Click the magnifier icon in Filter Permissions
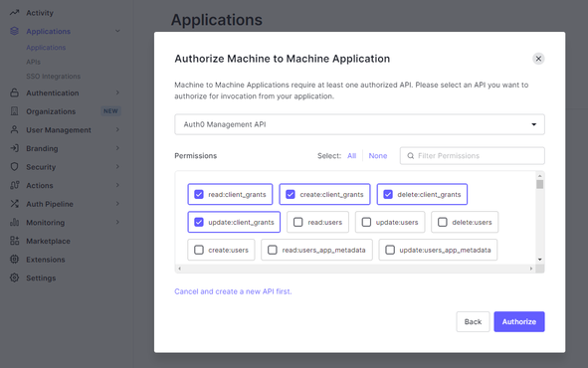Image resolution: width=588 pixels, height=368 pixels. (x=411, y=155)
